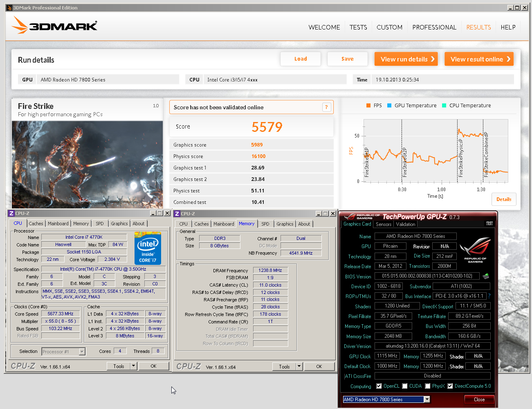Click the teal CPU Temperature legend swatch

point(444,106)
